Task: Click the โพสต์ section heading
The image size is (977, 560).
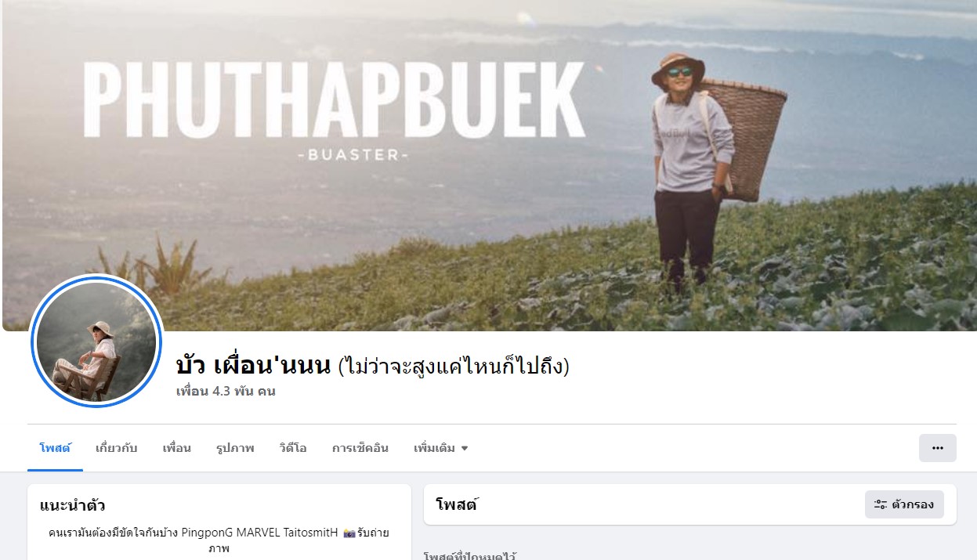Action: (457, 504)
